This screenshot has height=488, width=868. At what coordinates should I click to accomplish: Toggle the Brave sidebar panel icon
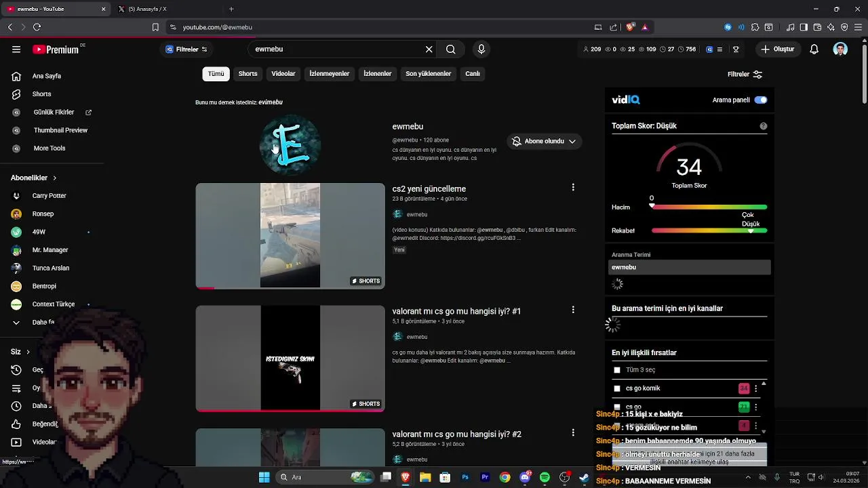tap(804, 27)
